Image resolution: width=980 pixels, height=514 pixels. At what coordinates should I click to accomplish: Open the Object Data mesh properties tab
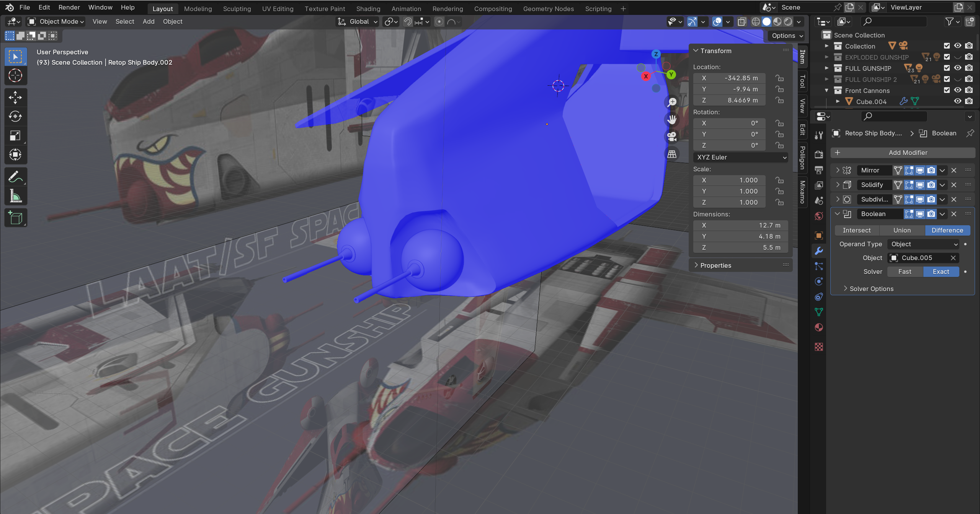(x=819, y=312)
